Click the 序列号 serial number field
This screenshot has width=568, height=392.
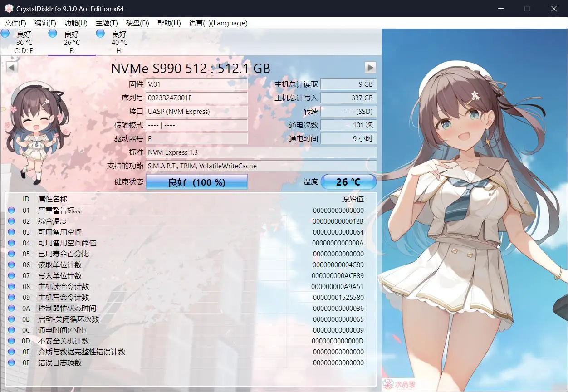[196, 98]
